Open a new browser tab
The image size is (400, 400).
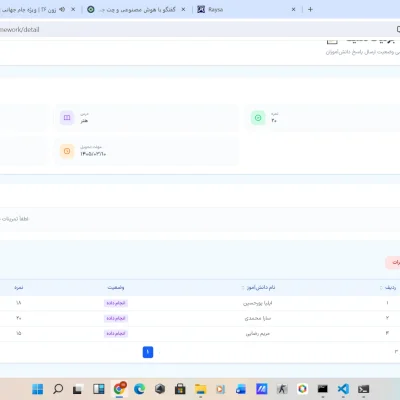(x=310, y=9)
